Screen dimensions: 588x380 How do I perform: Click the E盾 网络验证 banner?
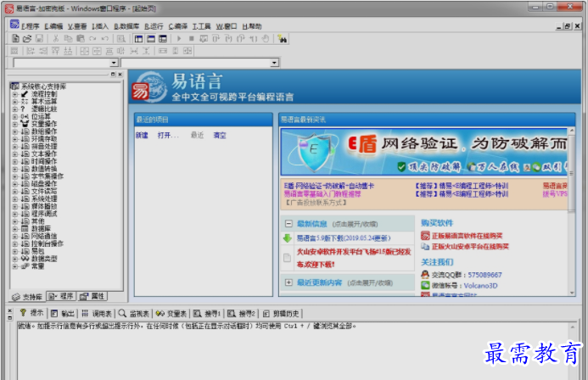[424, 152]
